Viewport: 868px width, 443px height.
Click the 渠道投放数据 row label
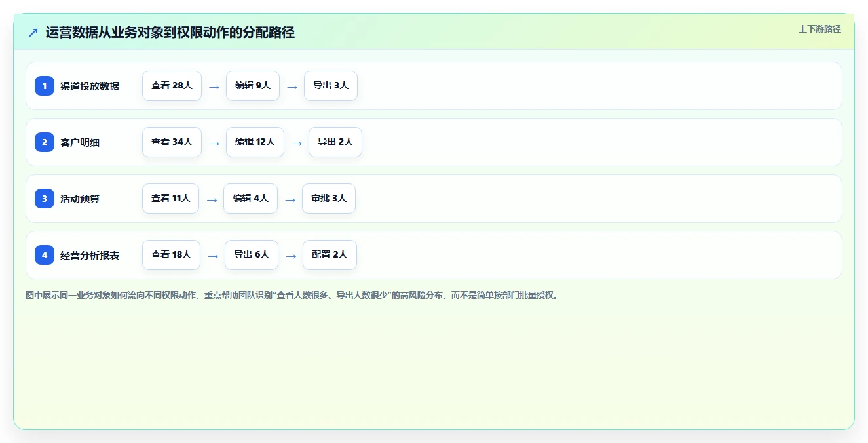[90, 86]
